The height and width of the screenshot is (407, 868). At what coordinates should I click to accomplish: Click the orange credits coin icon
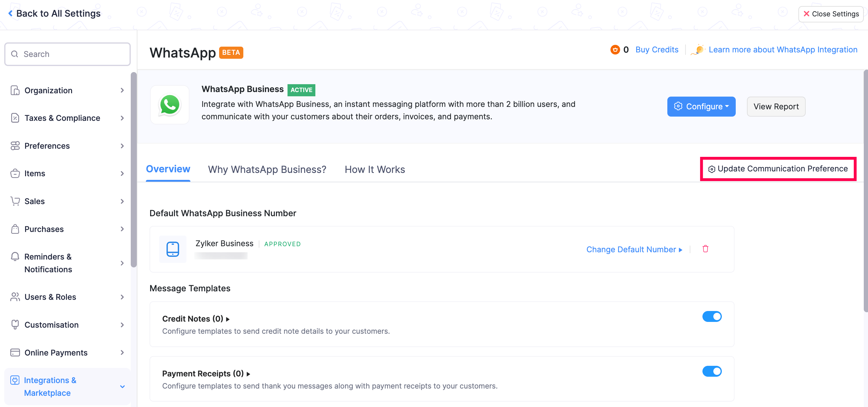pos(615,50)
